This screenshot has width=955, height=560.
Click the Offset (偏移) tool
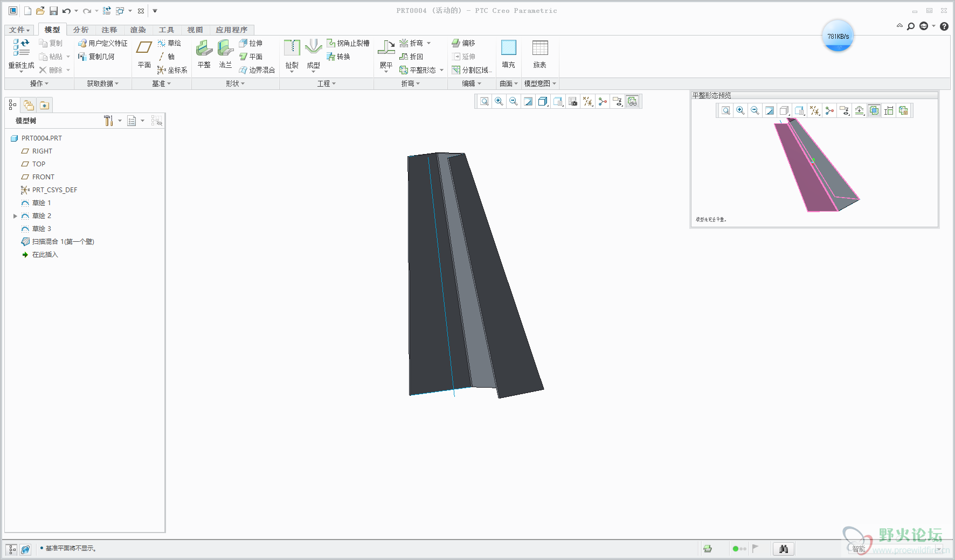coord(463,43)
